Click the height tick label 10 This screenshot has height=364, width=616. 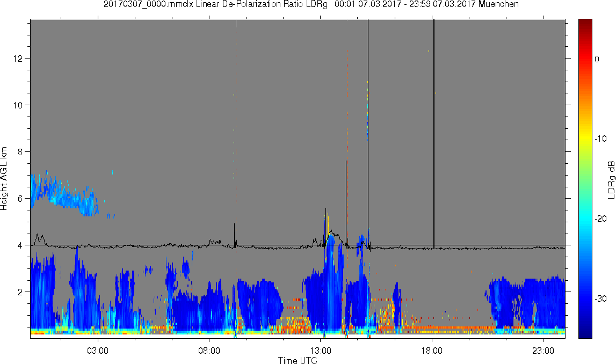click(x=18, y=105)
